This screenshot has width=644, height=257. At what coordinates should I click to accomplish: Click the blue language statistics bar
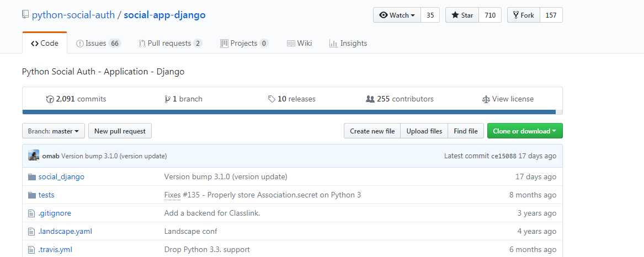[289, 111]
